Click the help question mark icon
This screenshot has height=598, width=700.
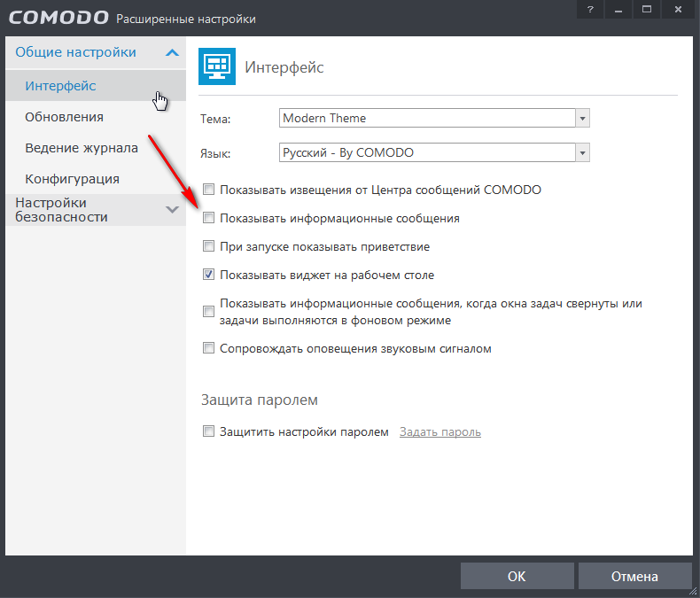590,10
